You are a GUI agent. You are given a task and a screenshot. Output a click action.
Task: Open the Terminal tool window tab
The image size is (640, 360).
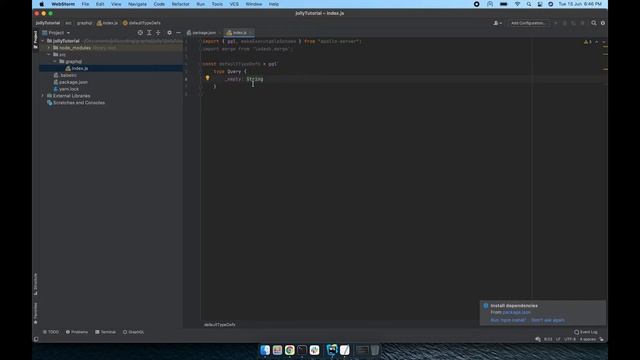(x=105, y=332)
